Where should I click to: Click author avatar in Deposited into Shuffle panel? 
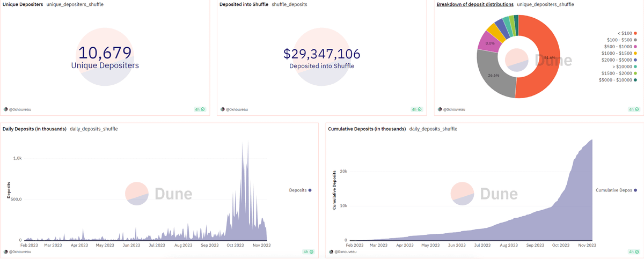[223, 109]
